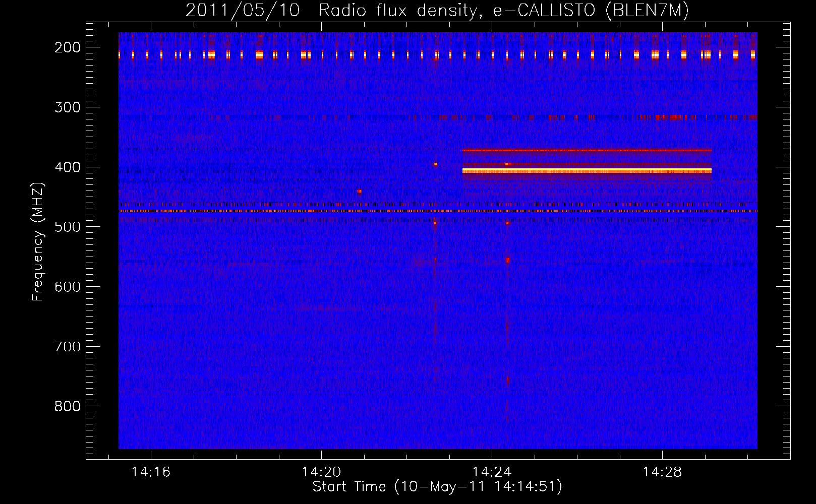Click the "Frequency (MHZ)" y-axis label
The height and width of the screenshot is (504, 816).
38,241
